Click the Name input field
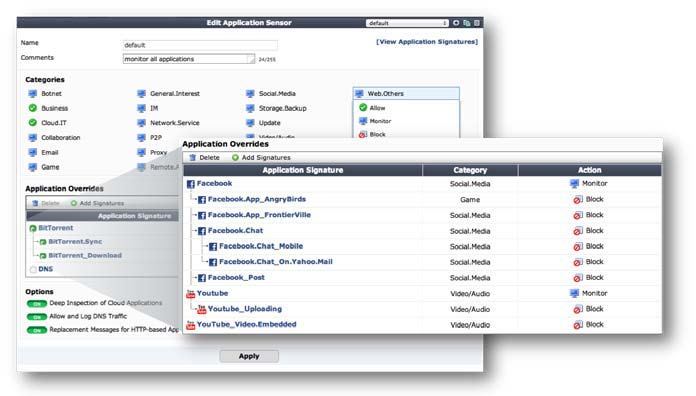This screenshot has height=396, width=696. tap(200, 45)
